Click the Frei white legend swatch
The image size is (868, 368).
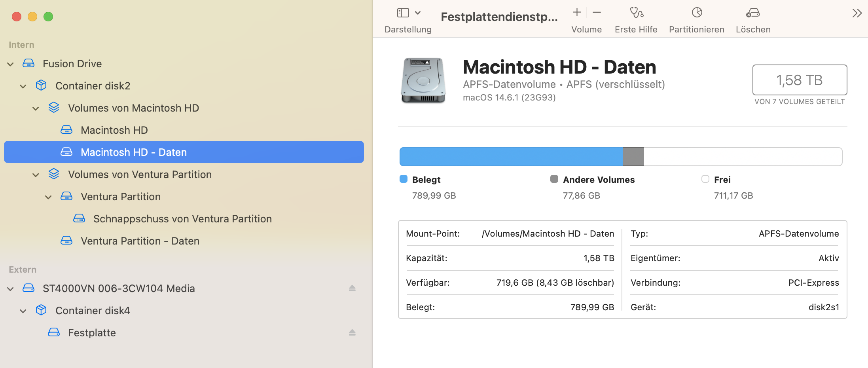pos(705,179)
